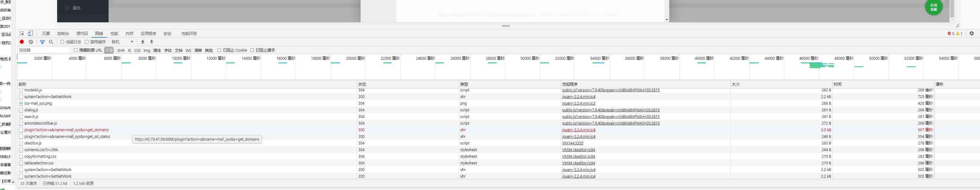Viewport: 980px width, 190px height.
Task: Open the 性能 tab
Action: 114,33
